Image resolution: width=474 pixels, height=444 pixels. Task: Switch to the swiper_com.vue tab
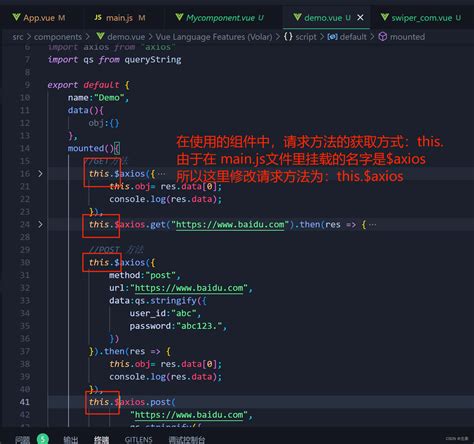(421, 18)
